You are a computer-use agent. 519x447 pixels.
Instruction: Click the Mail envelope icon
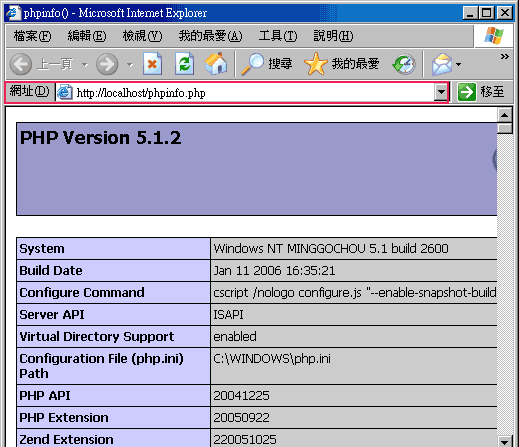[x=442, y=64]
